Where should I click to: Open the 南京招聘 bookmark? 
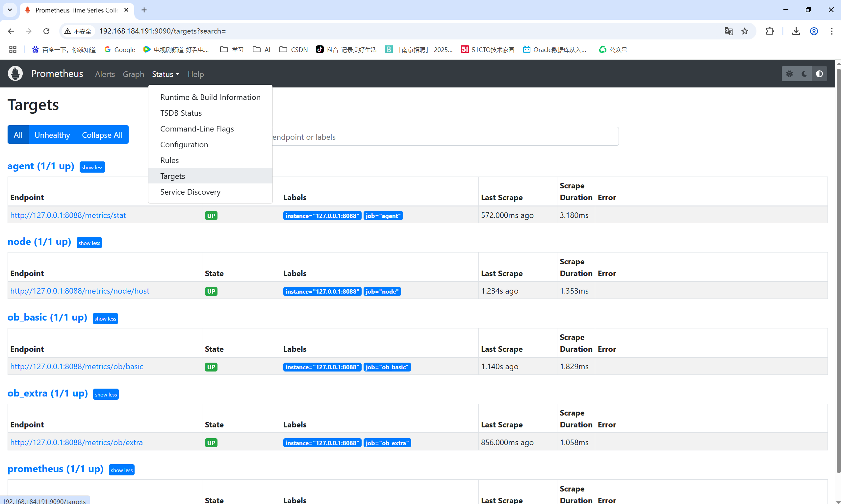(x=419, y=50)
